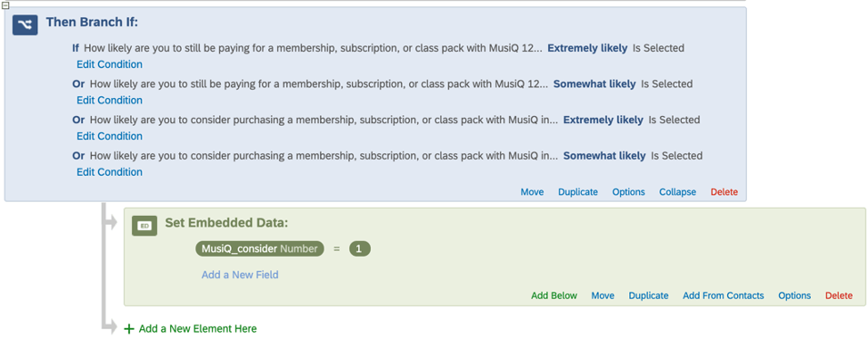Edit the last Somewhat likely condition
Image resolution: width=868 pixels, height=338 pixels.
109,172
